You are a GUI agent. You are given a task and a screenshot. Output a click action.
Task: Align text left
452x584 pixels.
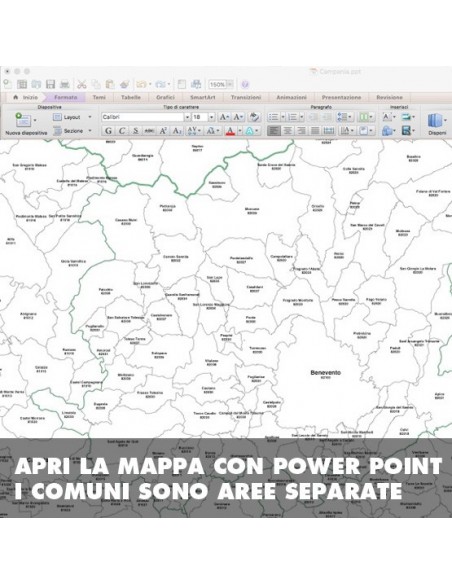click(x=274, y=131)
